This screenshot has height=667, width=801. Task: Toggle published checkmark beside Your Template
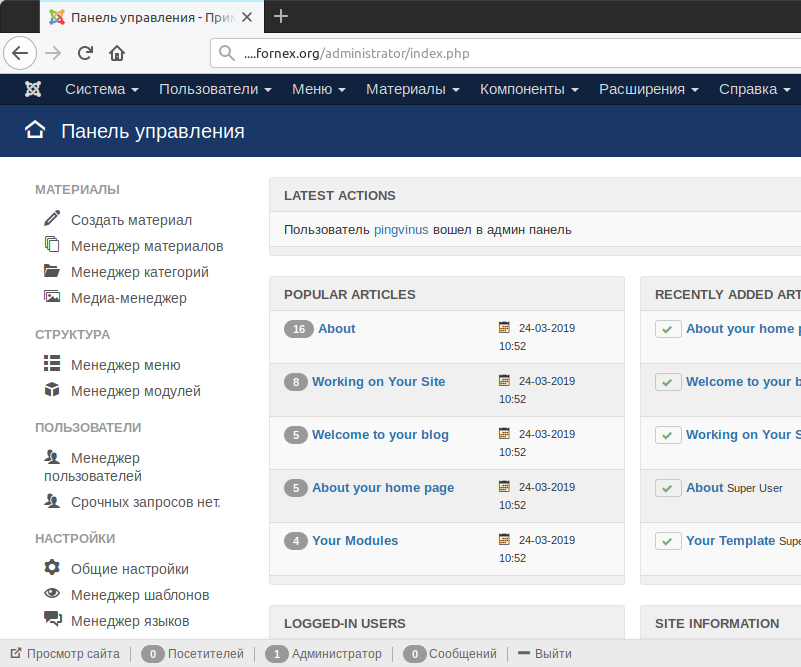(668, 541)
